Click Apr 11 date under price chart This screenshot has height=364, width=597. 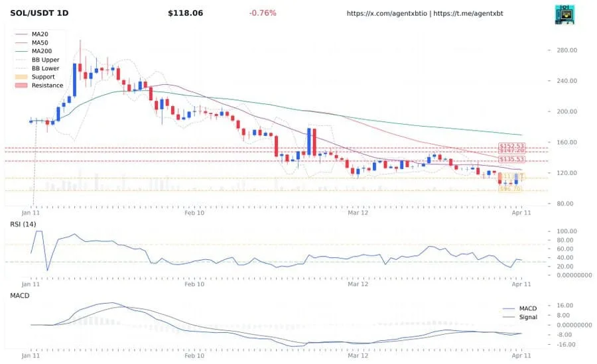pyautogui.click(x=521, y=213)
